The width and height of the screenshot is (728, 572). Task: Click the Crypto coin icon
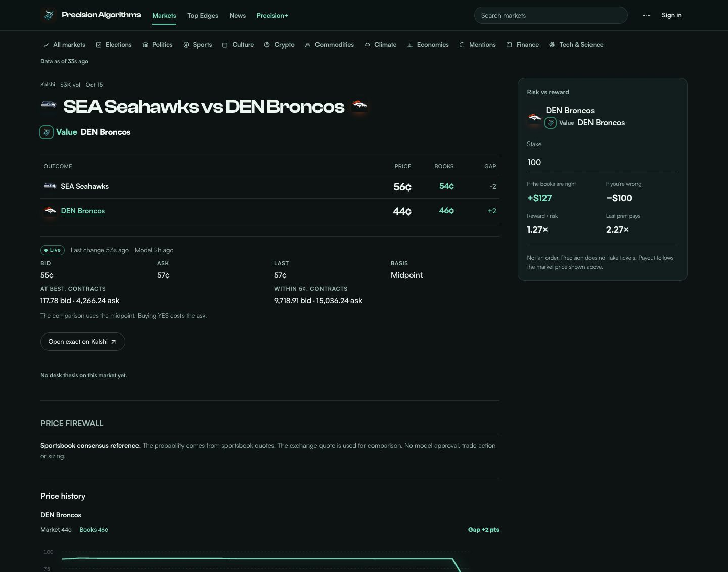[x=267, y=45]
